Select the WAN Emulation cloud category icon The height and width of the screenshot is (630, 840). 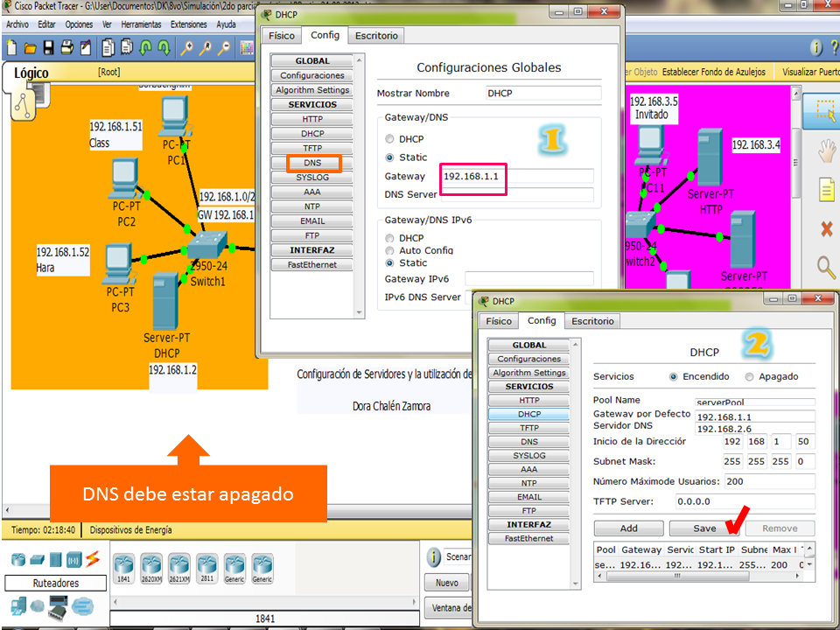pos(37,606)
